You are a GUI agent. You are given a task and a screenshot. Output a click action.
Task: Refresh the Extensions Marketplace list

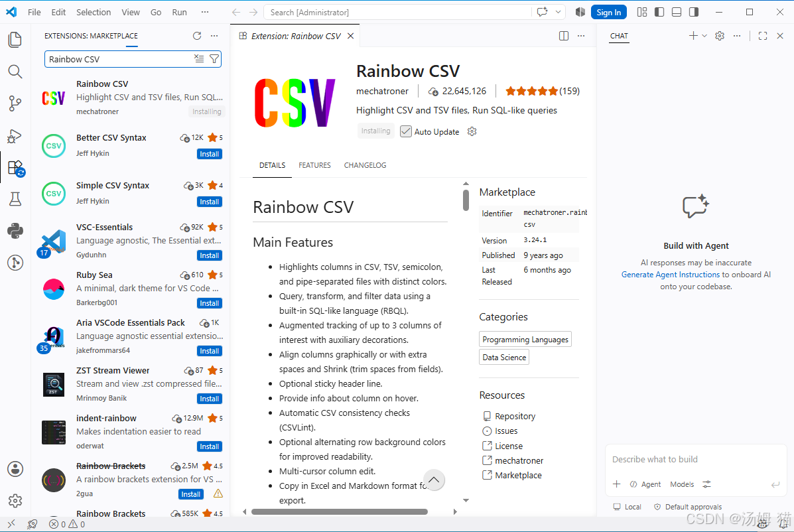[x=197, y=36]
